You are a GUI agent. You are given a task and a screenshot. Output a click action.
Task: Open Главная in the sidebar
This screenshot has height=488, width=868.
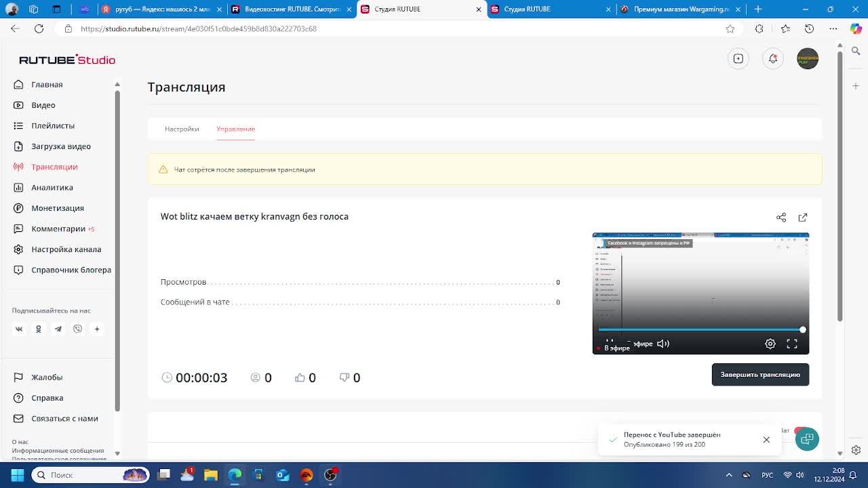47,85
